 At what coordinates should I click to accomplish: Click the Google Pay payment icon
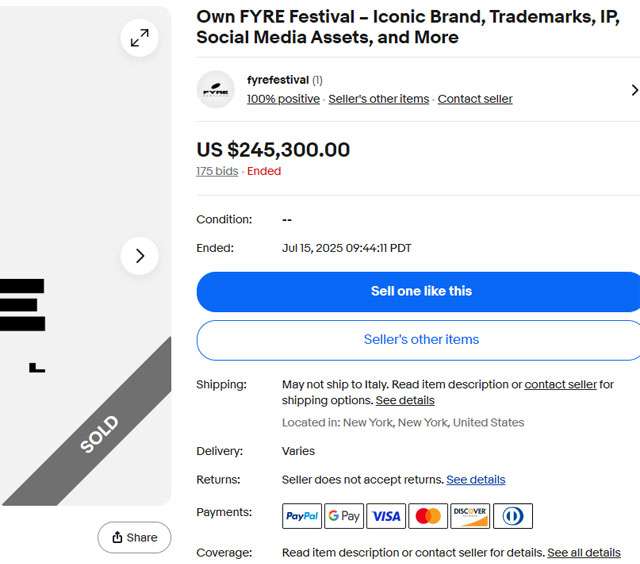click(344, 516)
